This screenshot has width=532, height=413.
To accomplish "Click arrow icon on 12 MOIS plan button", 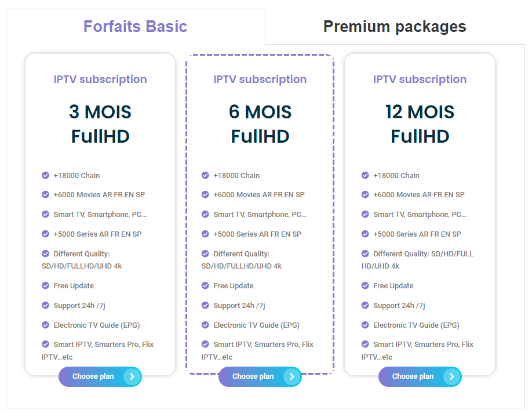I will pyautogui.click(x=452, y=376).
